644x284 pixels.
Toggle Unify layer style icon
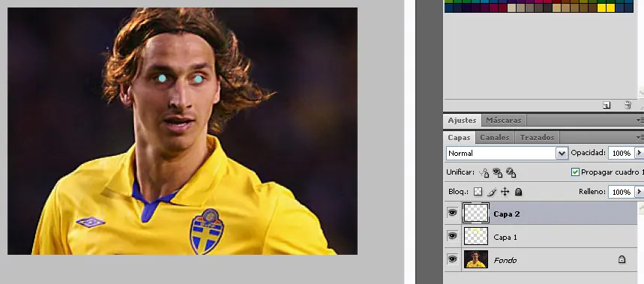click(x=511, y=173)
